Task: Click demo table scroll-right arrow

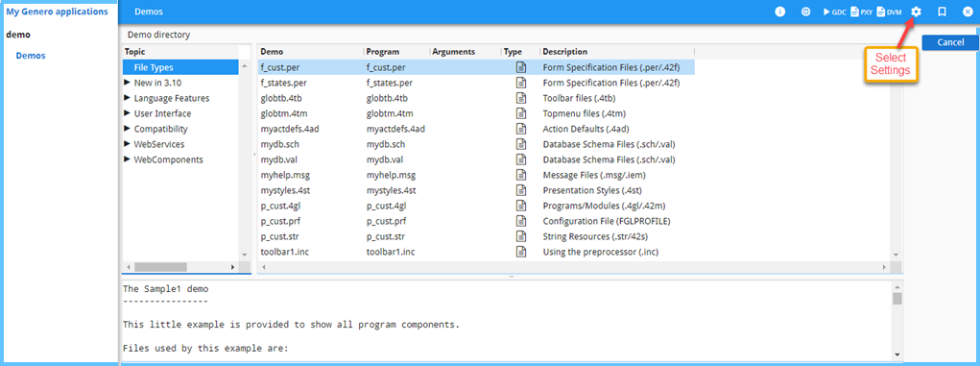Action: pos(884,267)
